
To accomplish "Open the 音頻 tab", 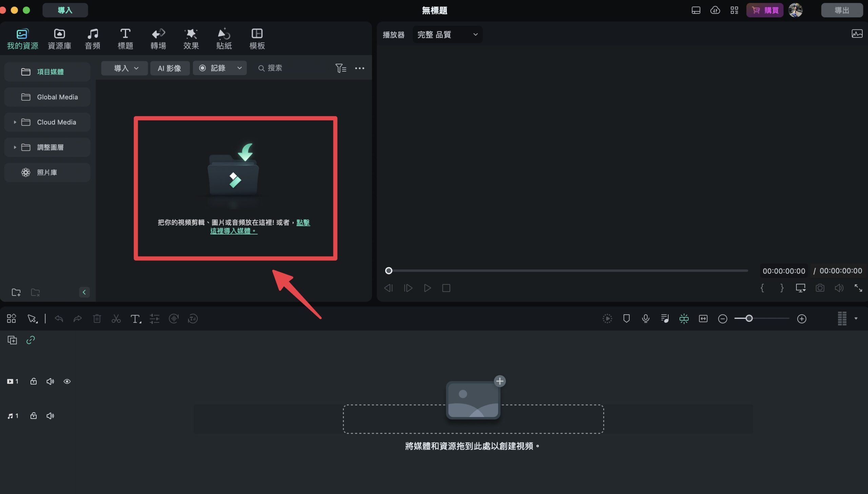I will click(x=92, y=39).
